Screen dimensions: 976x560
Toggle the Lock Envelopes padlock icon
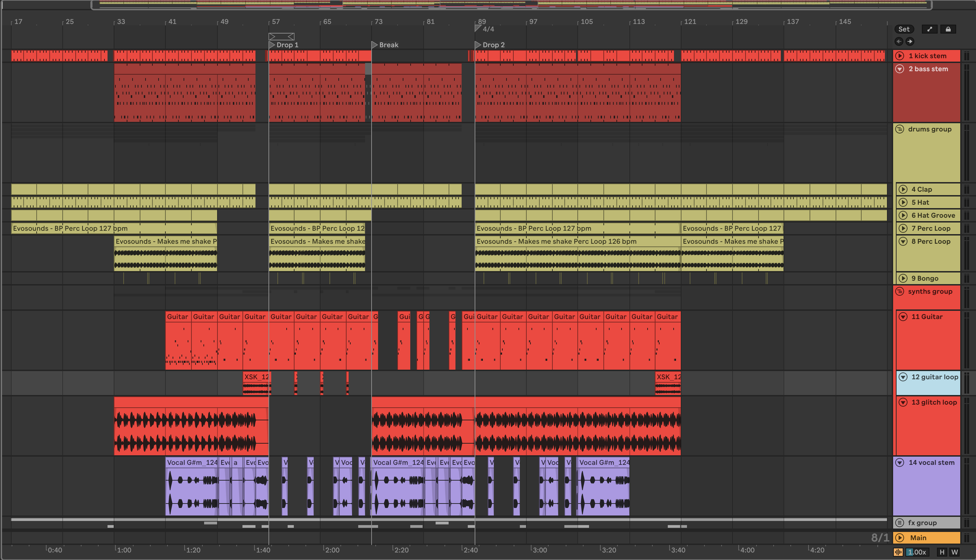coord(948,29)
